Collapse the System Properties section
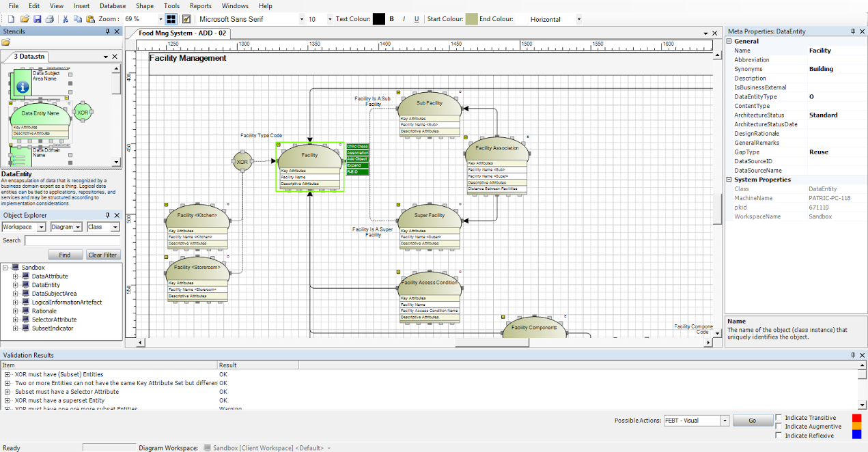 pos(729,180)
